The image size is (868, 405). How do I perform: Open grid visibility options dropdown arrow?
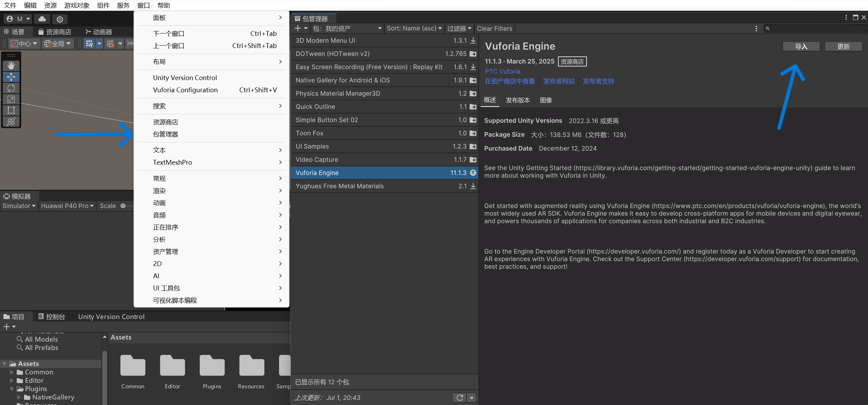tap(99, 44)
